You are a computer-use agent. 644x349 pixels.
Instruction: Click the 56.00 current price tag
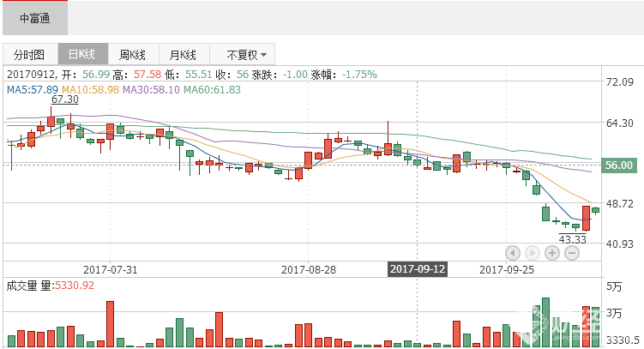pos(619,165)
